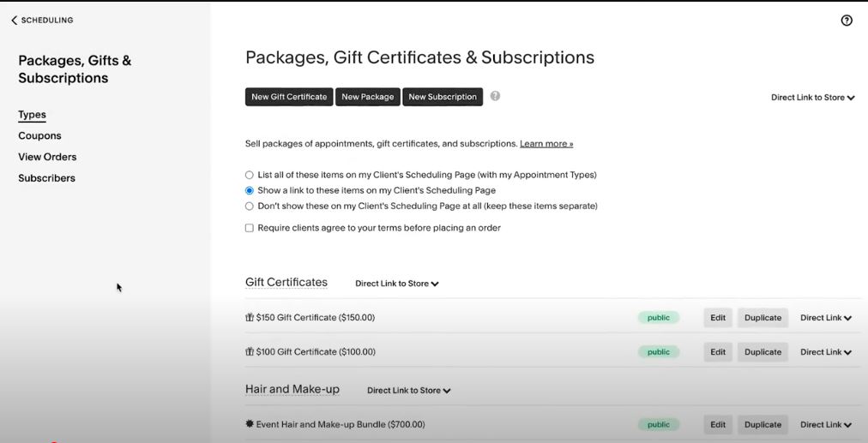Expand top-right Direct Link to Store dropdown
This screenshot has height=443, width=868.
[812, 98]
